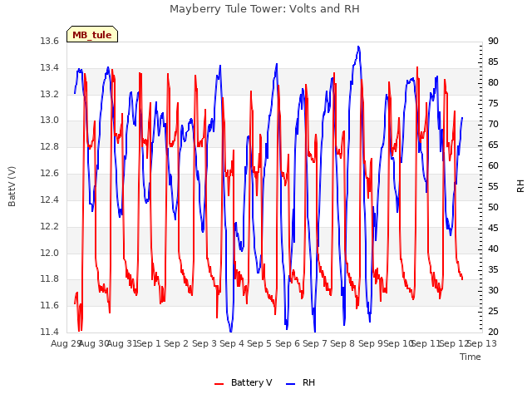Click the 75 tick on the RH axis
Screen dimensions: 532x399
[x=493, y=103]
